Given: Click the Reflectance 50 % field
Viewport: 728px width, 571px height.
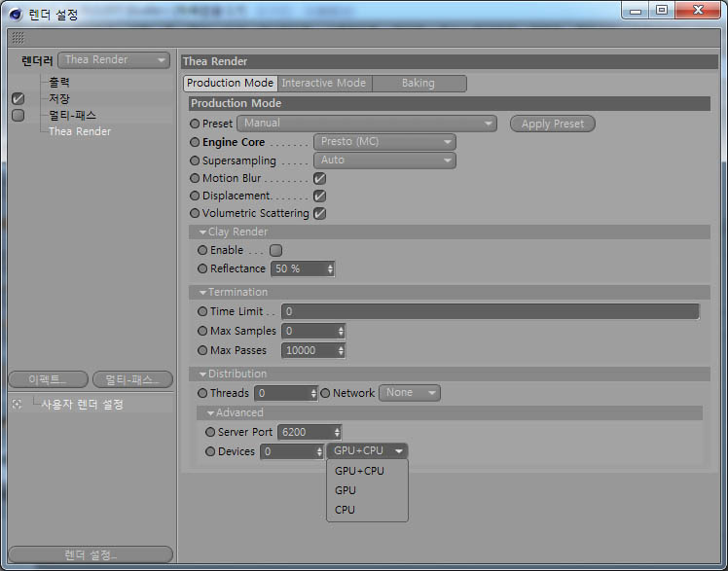Looking at the screenshot, I should [x=299, y=268].
